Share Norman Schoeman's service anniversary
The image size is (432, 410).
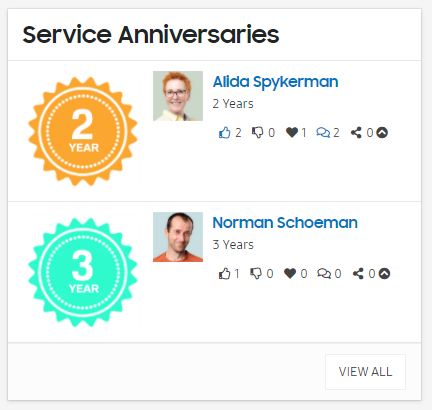tap(358, 274)
